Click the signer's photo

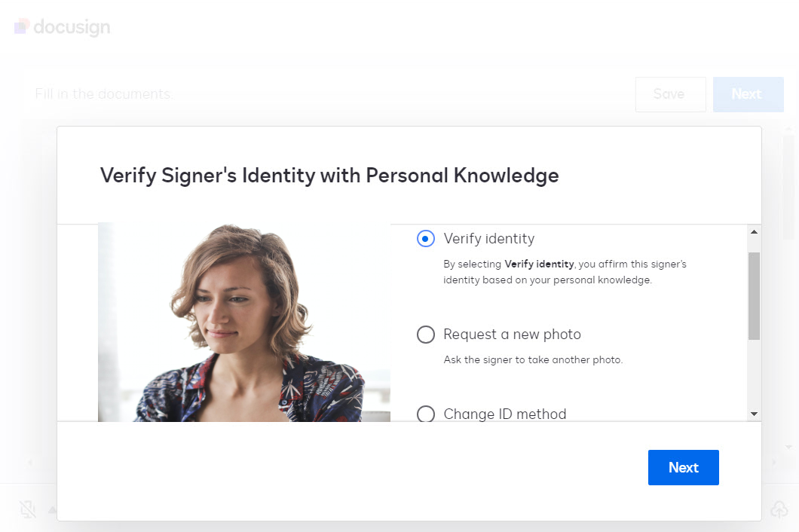coord(244,322)
